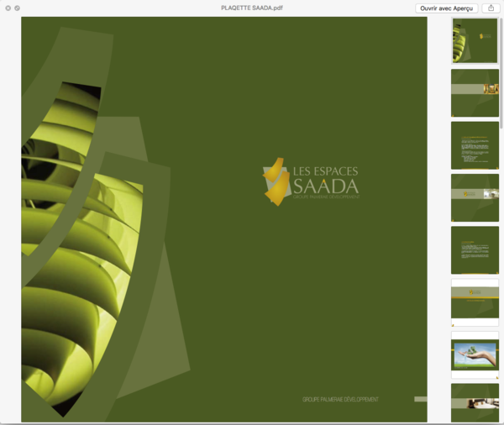This screenshot has width=504, height=425.
Task: Close the Quick Look preview window
Action: coord(8,8)
